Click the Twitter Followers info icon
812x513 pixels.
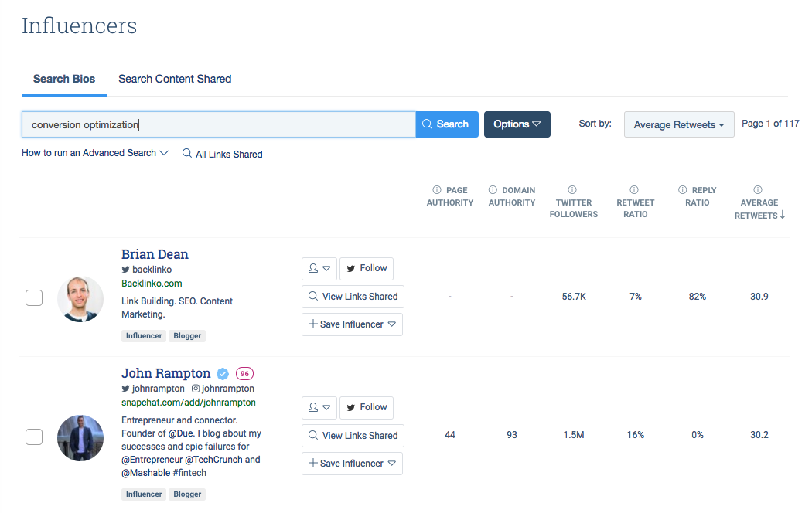pyautogui.click(x=572, y=189)
